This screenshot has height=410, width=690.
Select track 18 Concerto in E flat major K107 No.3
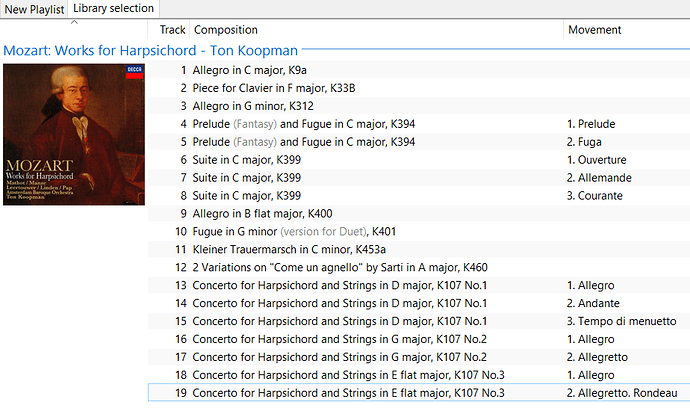(419, 375)
